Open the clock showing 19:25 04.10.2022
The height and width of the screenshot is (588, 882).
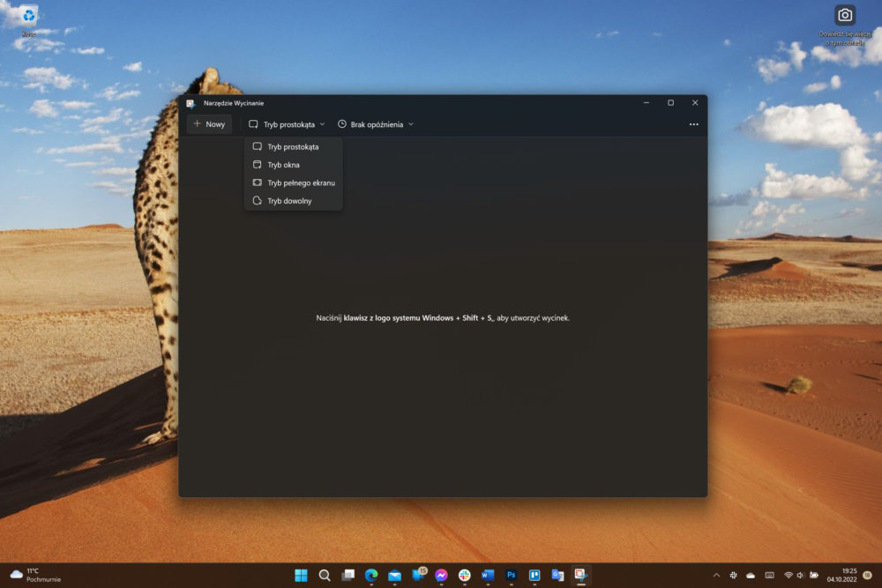tap(841, 575)
